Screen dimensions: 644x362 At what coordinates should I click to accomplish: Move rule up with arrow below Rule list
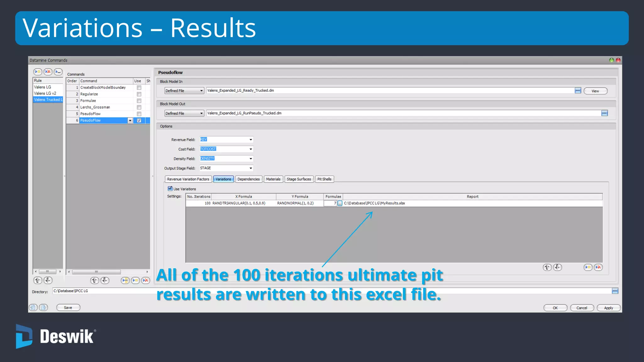(37, 280)
